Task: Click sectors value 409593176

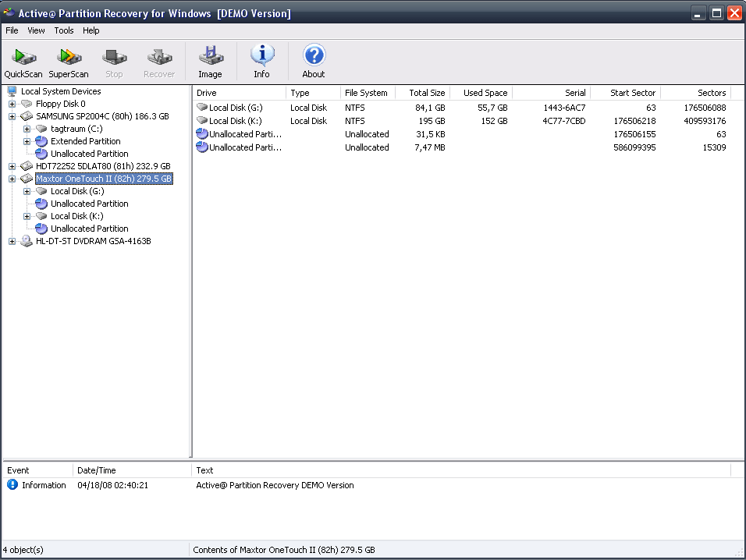Action: (x=705, y=121)
